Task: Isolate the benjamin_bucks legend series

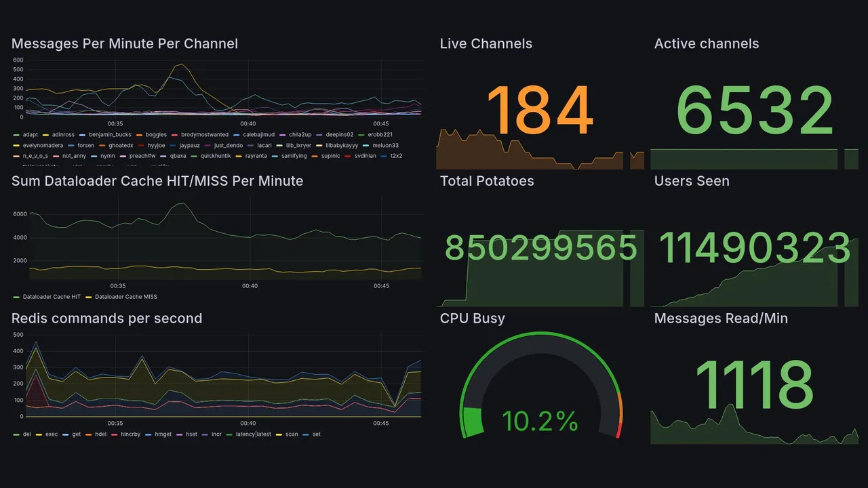Action: pyautogui.click(x=110, y=135)
